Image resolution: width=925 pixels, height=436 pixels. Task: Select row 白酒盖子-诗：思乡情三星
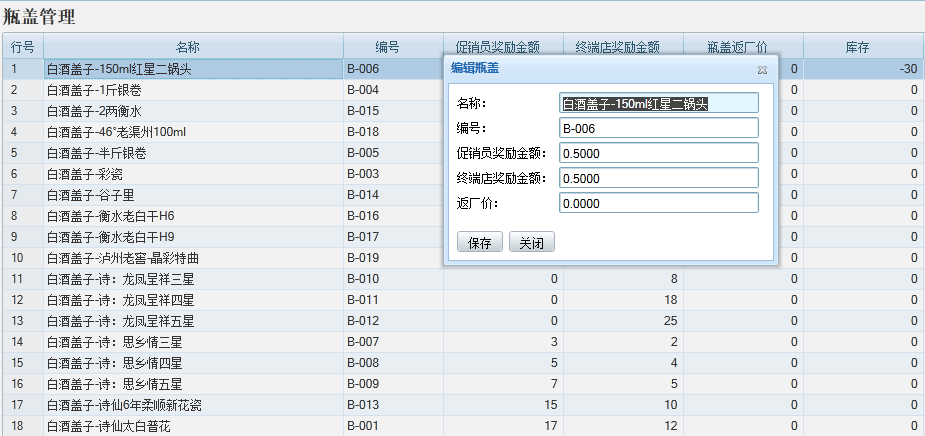(x=193, y=342)
